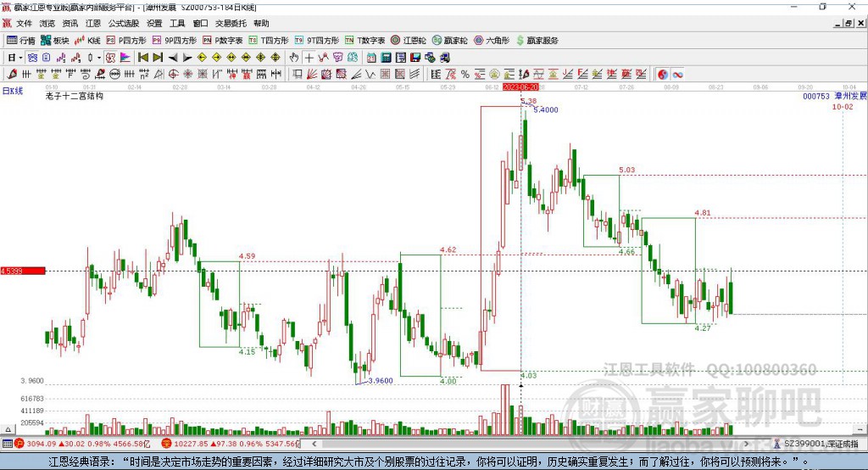Click the up triangle by volume pane
868x470 pixels.
(7, 429)
